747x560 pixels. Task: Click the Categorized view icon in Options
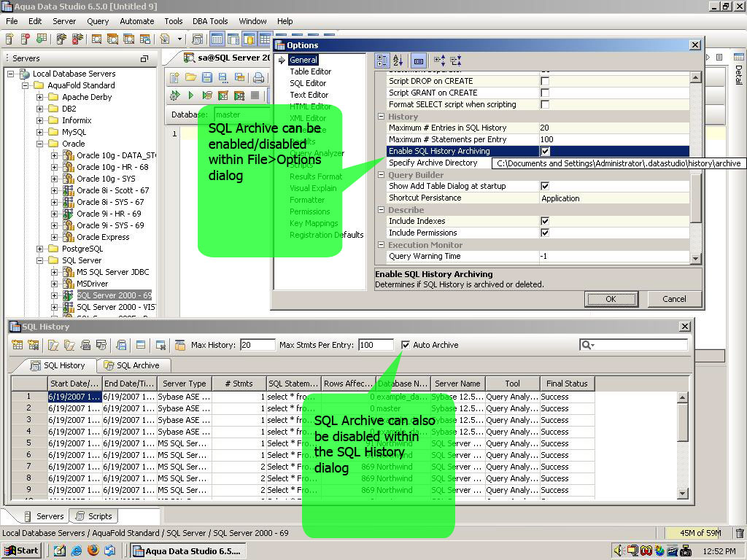coord(382,61)
